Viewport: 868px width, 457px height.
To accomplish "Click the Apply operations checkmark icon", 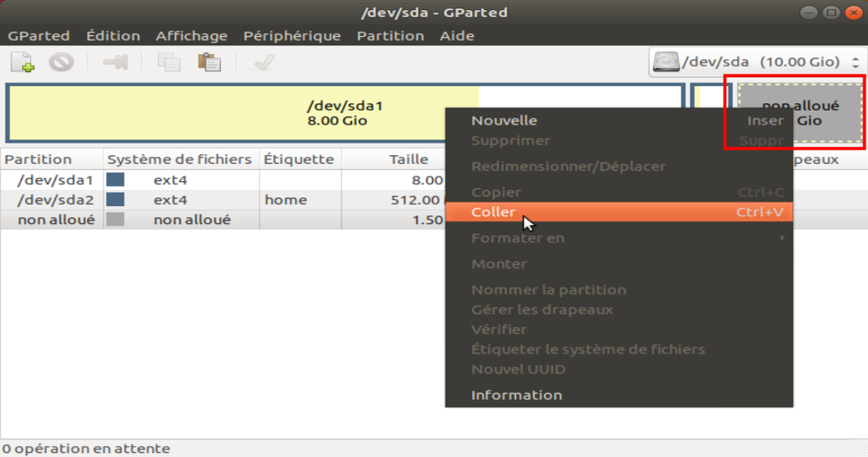I will coord(263,62).
